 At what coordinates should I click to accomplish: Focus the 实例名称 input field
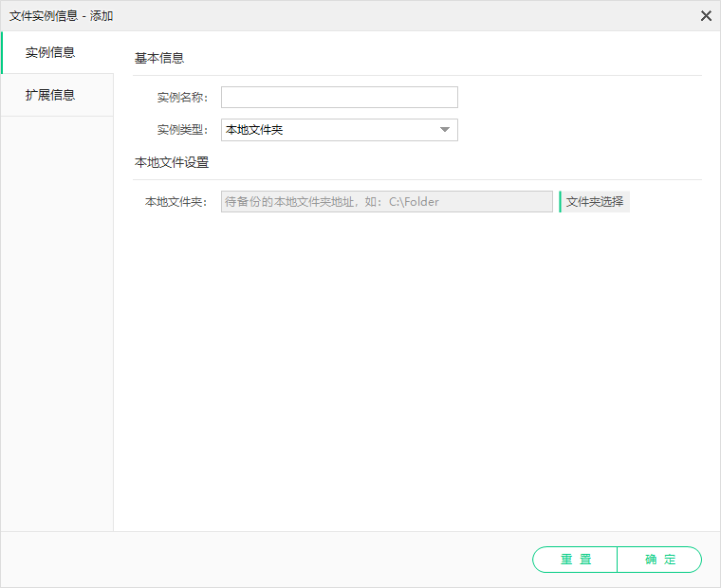340,97
